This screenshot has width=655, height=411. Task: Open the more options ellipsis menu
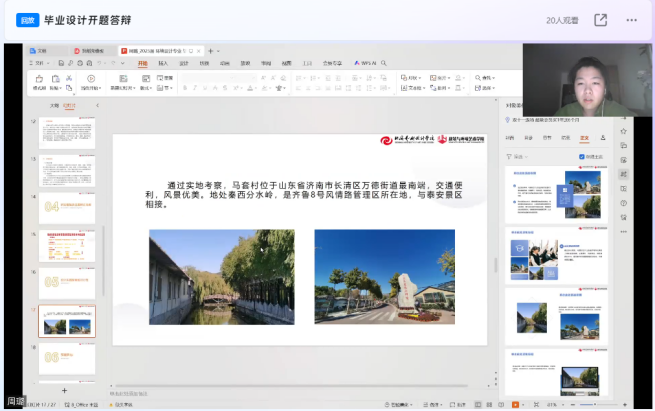[631, 20]
